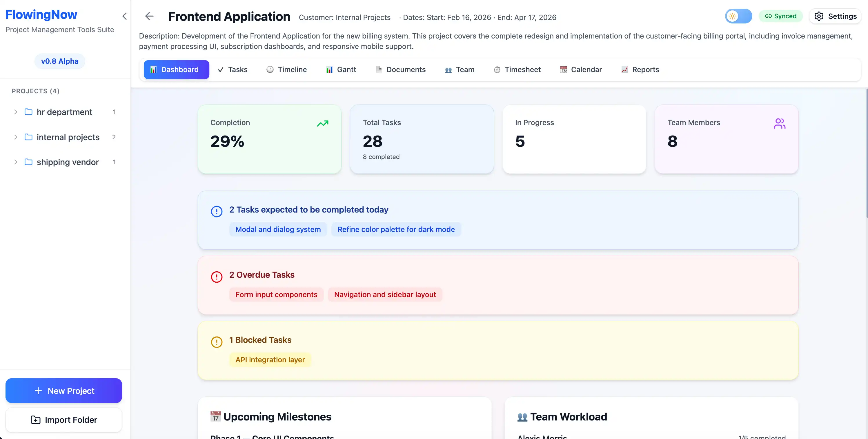Expand the internal projects folder
The width and height of the screenshot is (868, 439).
coord(15,137)
